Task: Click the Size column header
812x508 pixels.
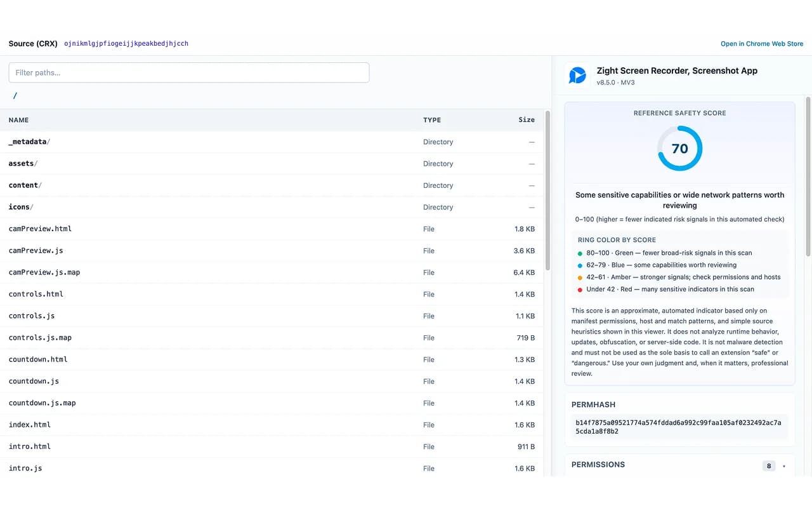Action: [527, 120]
